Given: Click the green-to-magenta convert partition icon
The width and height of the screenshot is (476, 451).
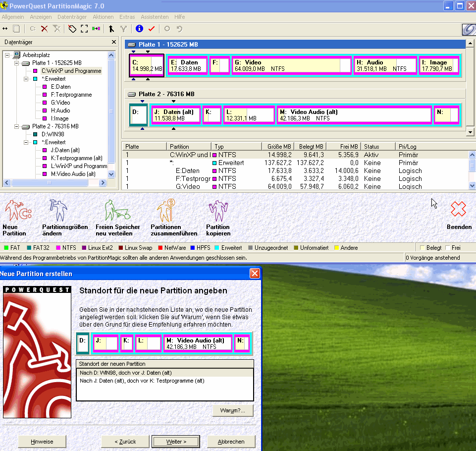Looking at the screenshot, I should pos(96,29).
